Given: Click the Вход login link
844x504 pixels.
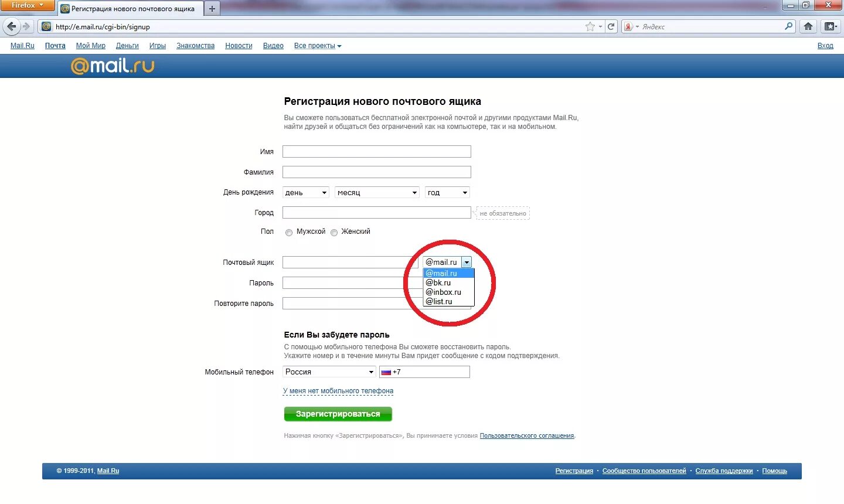Looking at the screenshot, I should (x=825, y=46).
